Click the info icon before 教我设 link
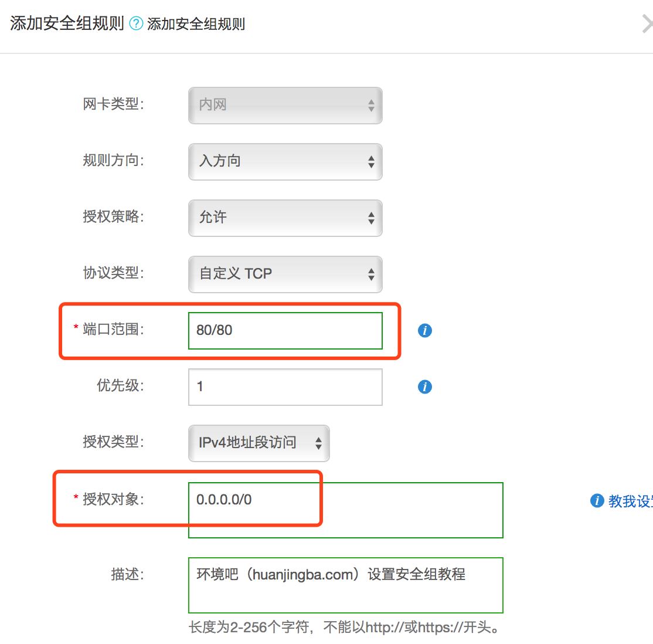Screen dimensions: 653x644 pos(596,501)
